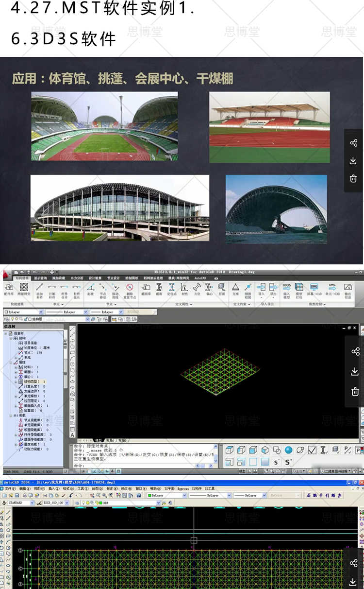364x589 pixels.
Task: Click the stadium photo thumbnail at top left
Action: [104, 126]
